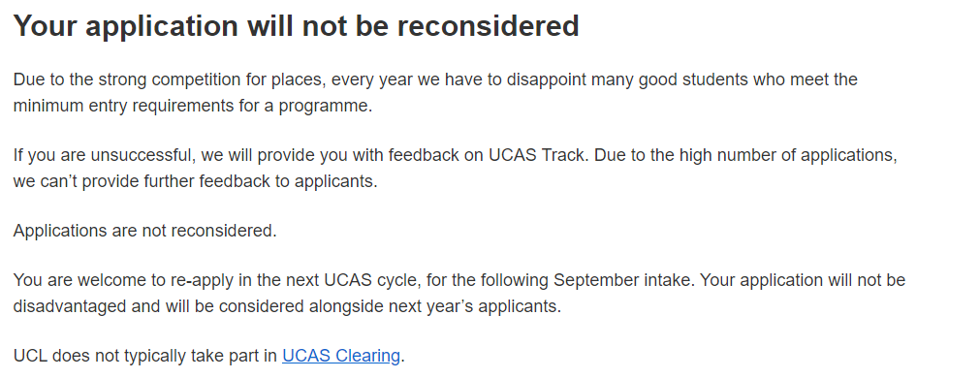980x379 pixels.
Task: Click the line "minimum entry requirements for a programme."
Action: click(x=193, y=106)
